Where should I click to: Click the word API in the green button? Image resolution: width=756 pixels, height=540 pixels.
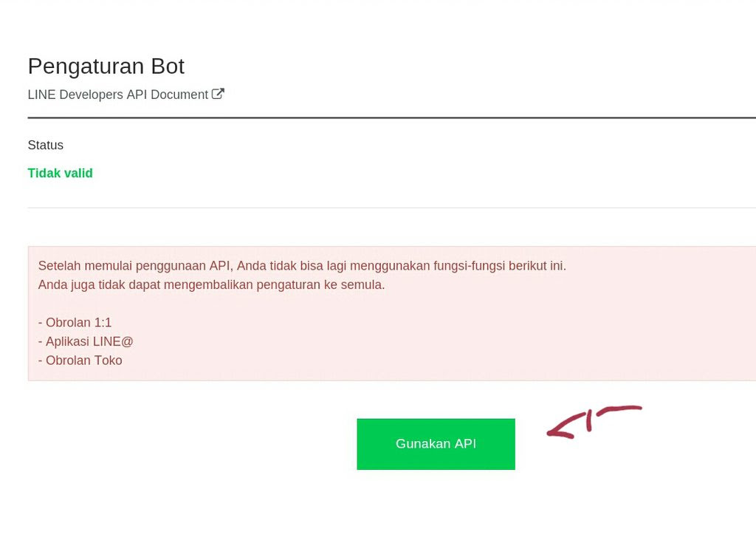click(465, 444)
